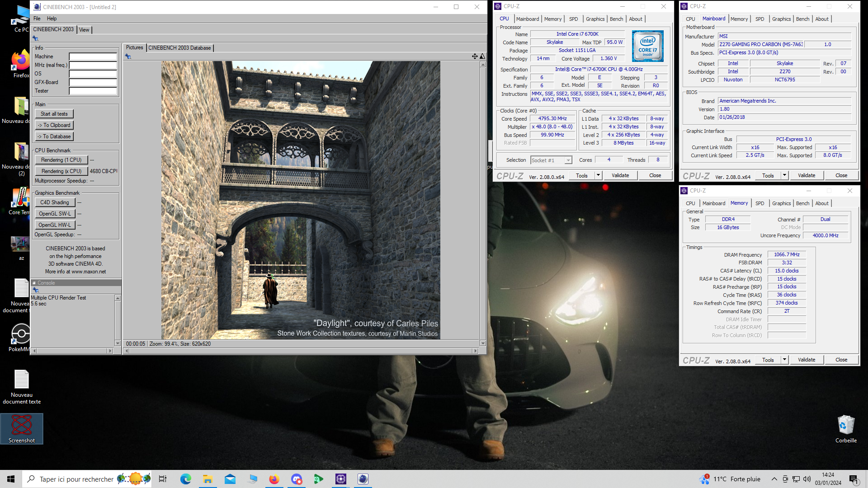Viewport: 868px width, 488px height.
Task: Open Help menu in Cinebench
Action: coord(52,19)
